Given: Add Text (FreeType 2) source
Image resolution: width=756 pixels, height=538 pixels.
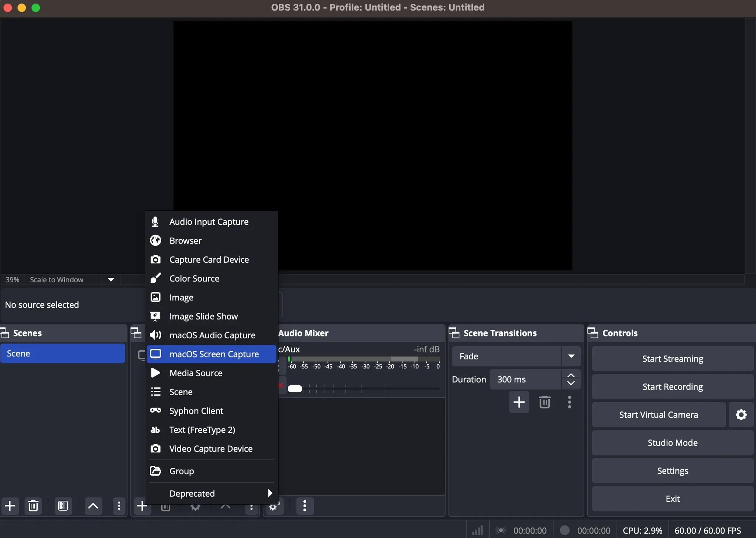Looking at the screenshot, I should click(x=211, y=430).
